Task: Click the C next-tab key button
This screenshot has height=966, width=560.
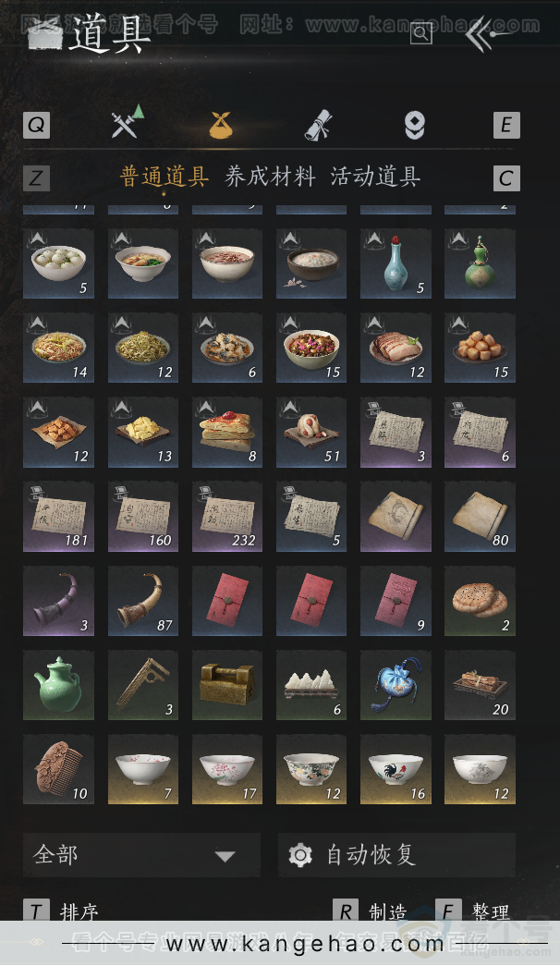Action: (x=506, y=178)
